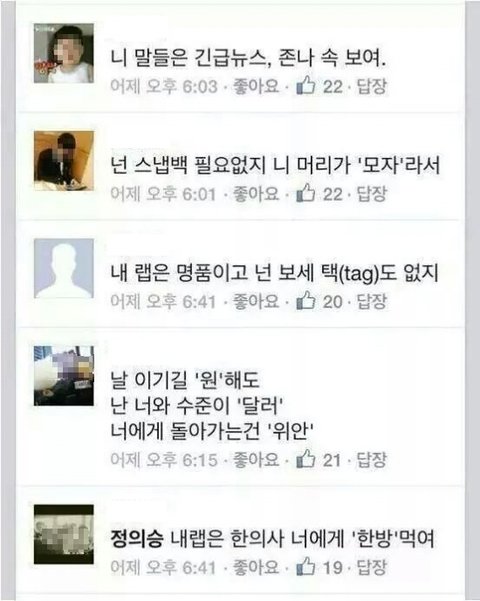Reply to the 스냅백 comment with 답장
Image resolution: width=480 pixels, height=601 pixels.
click(x=372, y=194)
